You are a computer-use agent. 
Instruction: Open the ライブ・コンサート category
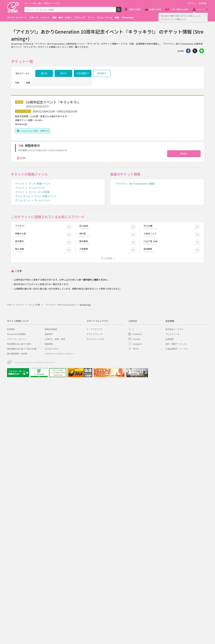(17, 18)
